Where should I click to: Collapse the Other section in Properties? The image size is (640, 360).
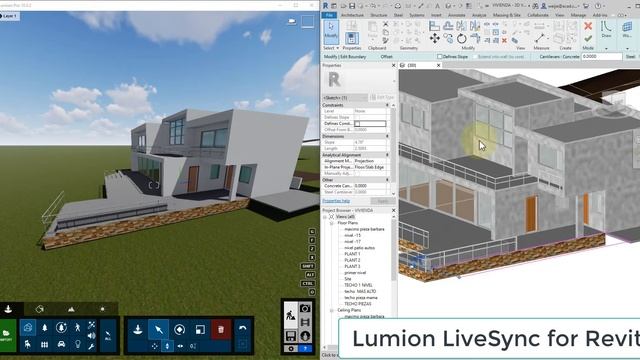pos(387,180)
